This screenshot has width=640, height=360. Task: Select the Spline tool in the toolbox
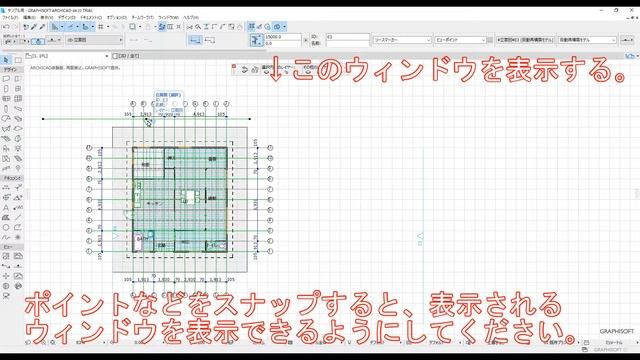pyautogui.click(x=6, y=237)
